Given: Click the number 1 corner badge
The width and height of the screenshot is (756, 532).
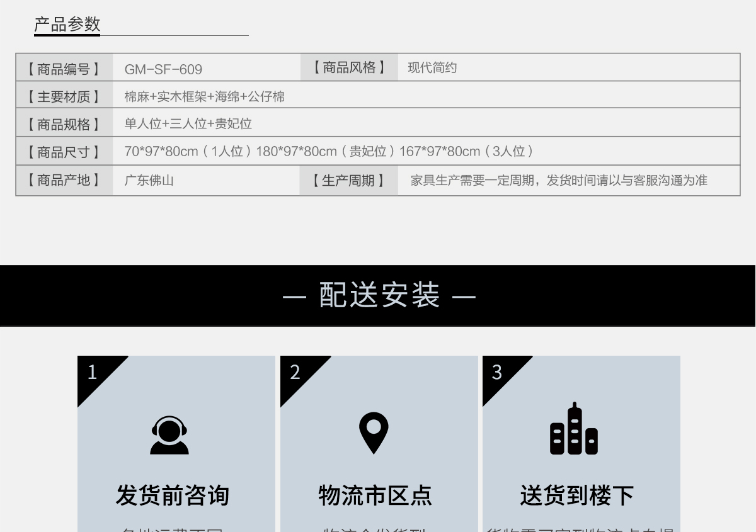Looking at the screenshot, I should click(93, 372).
